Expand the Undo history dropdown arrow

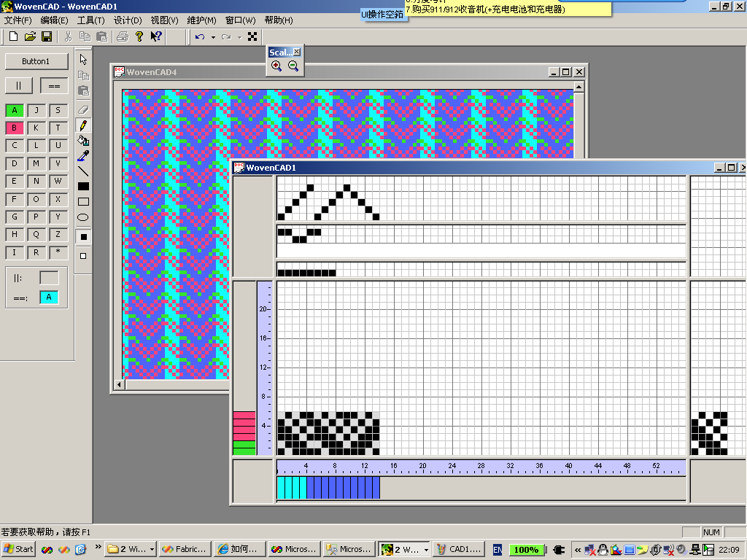pyautogui.click(x=213, y=37)
